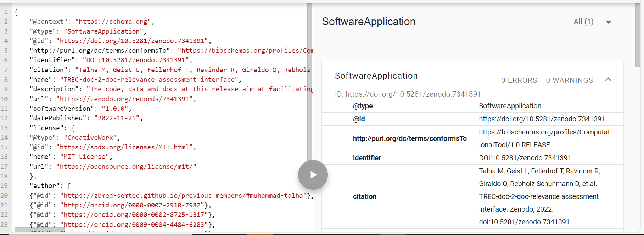The height and width of the screenshot is (235, 644).
Task: Click the large SoftwareApplication panel heading
Action: click(x=368, y=22)
